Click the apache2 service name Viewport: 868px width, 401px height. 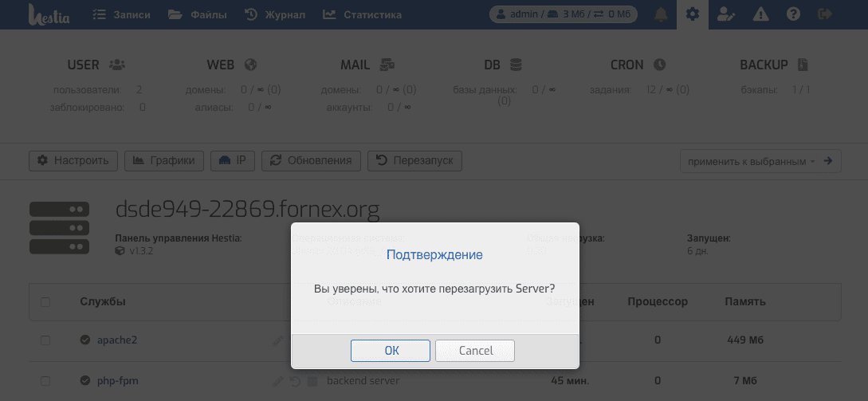coord(117,340)
